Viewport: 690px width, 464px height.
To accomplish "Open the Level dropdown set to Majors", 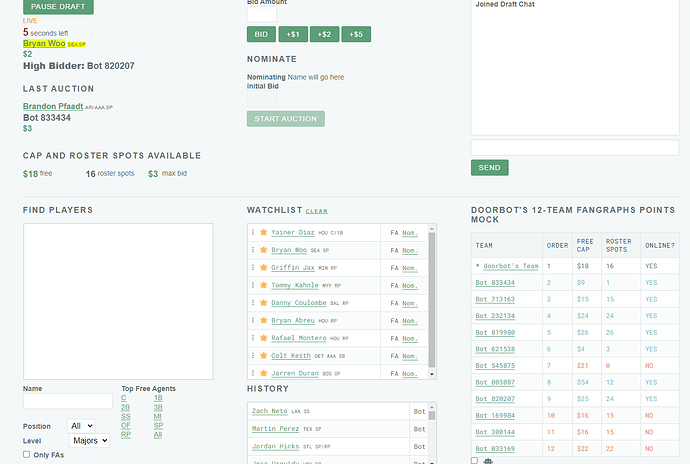I will click(89, 440).
